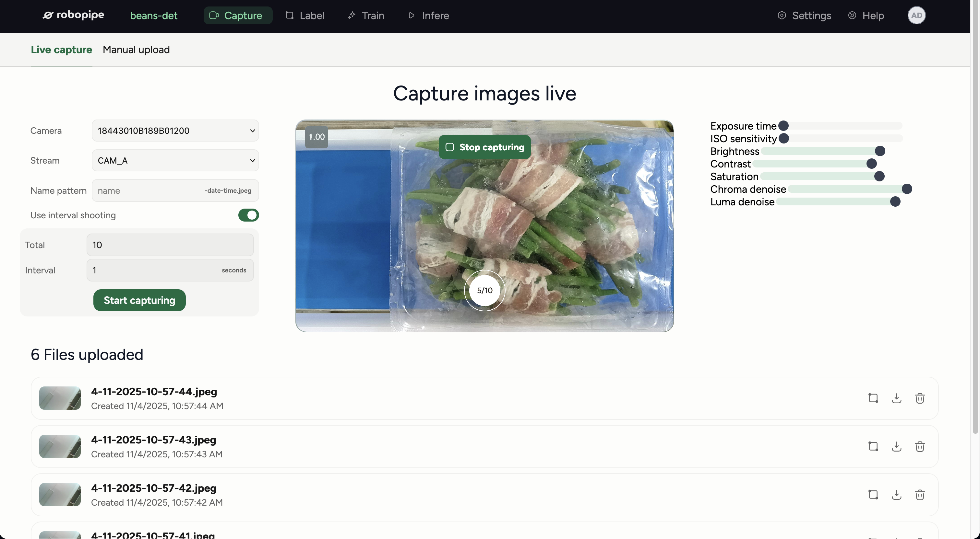Delete the file 4-11-2025-10-57-42.jpeg
This screenshot has width=980, height=539.
920,495
